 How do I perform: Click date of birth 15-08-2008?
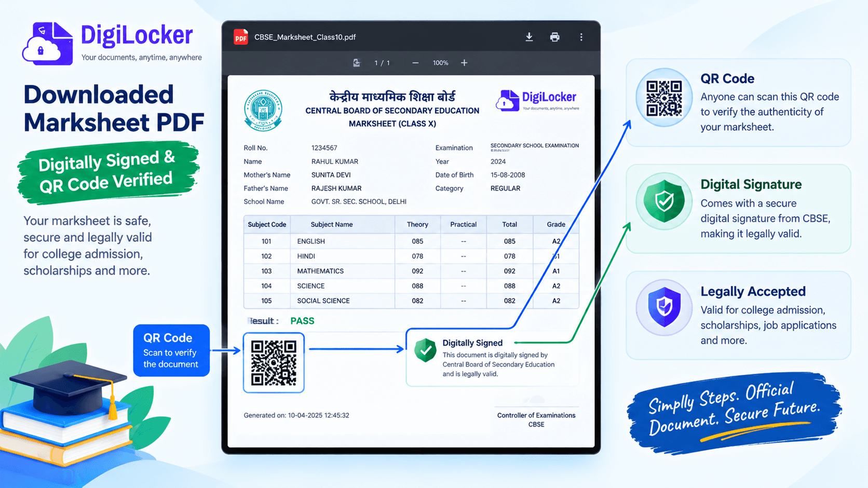[x=508, y=175]
